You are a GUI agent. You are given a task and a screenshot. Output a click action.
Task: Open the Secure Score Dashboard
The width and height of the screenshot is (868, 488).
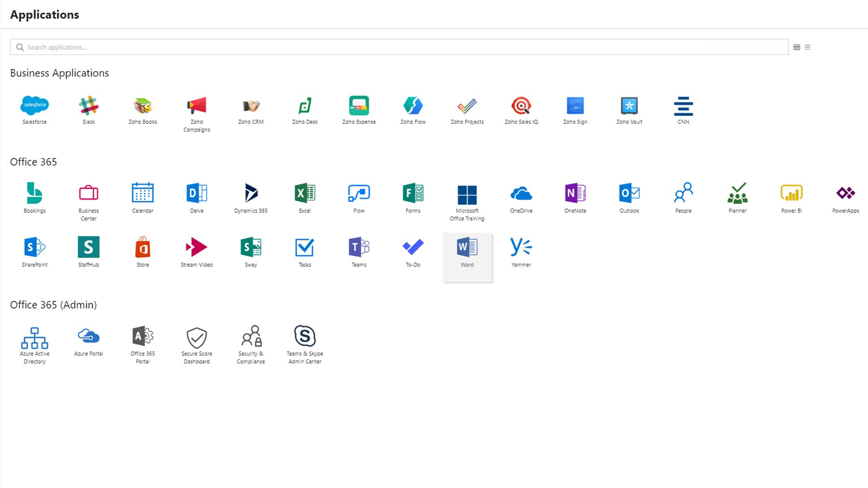tap(197, 338)
